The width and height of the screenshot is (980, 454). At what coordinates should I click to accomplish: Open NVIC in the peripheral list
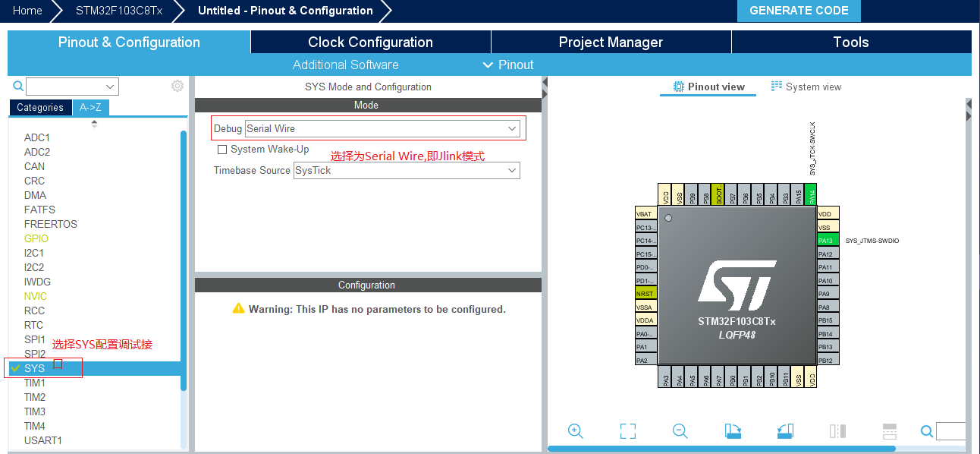36,296
